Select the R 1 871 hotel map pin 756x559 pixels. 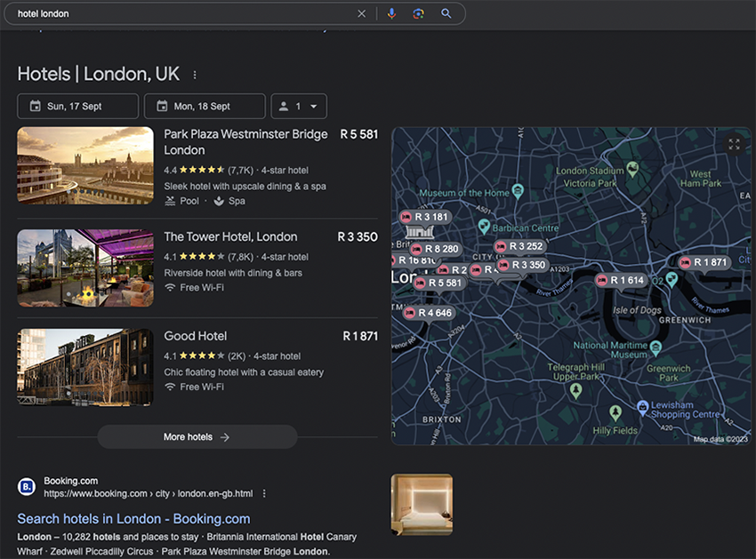[704, 263]
